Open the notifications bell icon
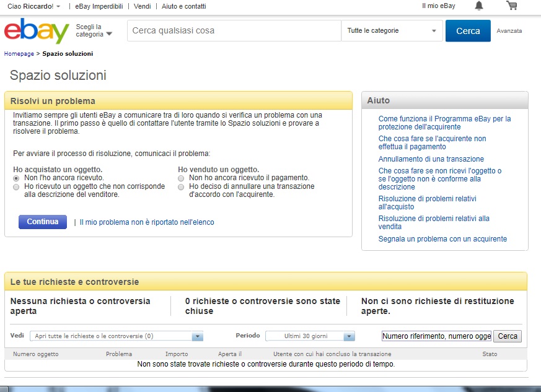 click(479, 6)
